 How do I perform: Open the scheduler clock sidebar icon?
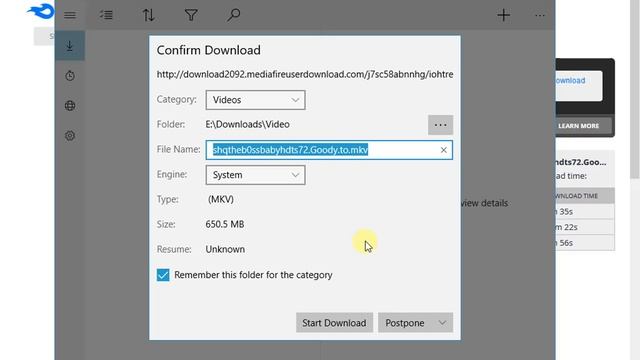[x=70, y=76]
